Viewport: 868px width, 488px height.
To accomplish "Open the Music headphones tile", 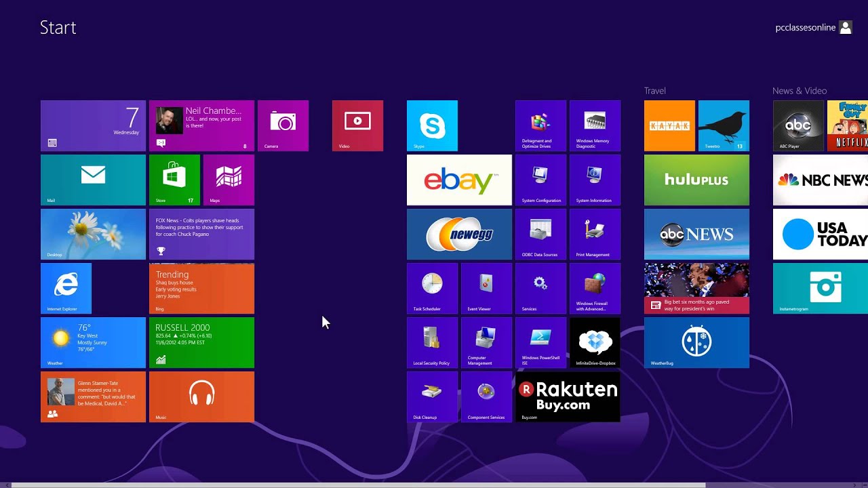I will click(201, 396).
